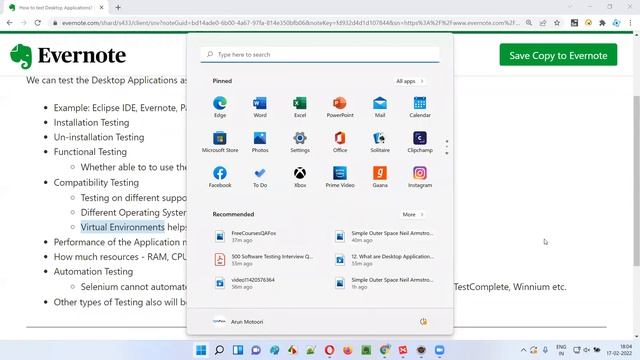The width and height of the screenshot is (640, 360).
Task: Open Simple Outer Space file from 1h ago
Action: (384, 283)
